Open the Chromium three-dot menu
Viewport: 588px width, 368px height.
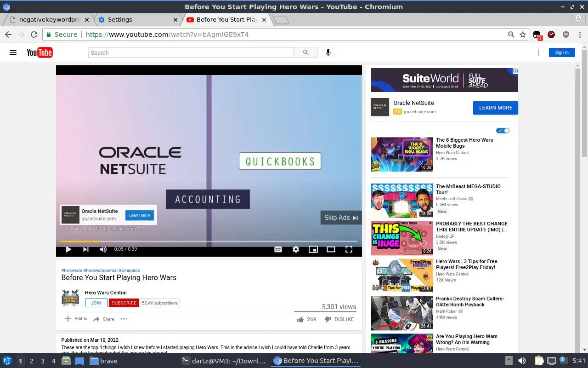tap(580, 34)
